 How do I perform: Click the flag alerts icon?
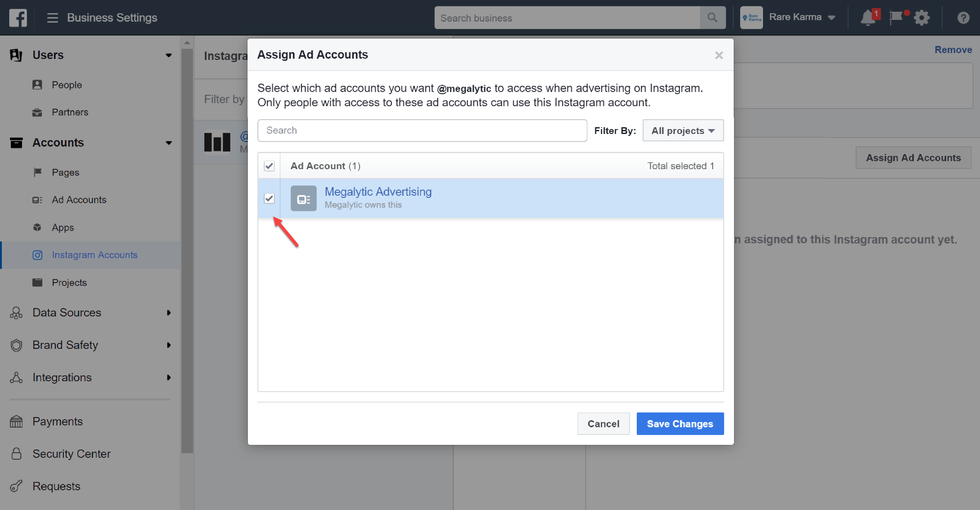896,18
